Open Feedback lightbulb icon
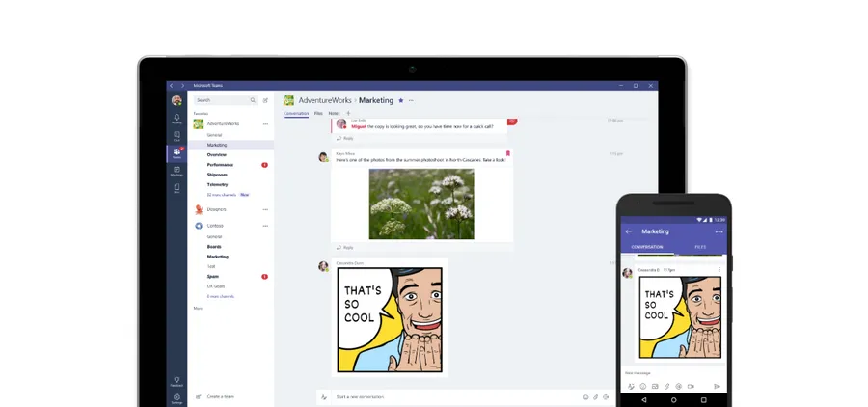 (x=176, y=382)
